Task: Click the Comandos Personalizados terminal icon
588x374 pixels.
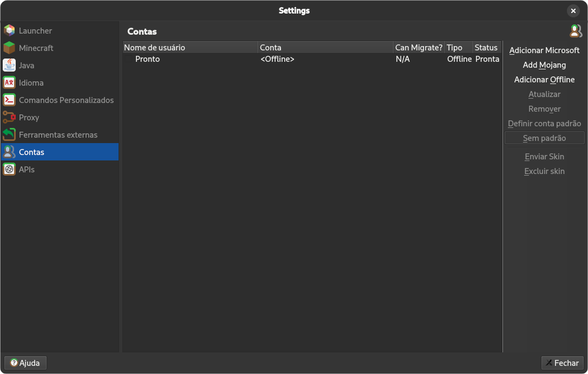Action: tap(9, 100)
